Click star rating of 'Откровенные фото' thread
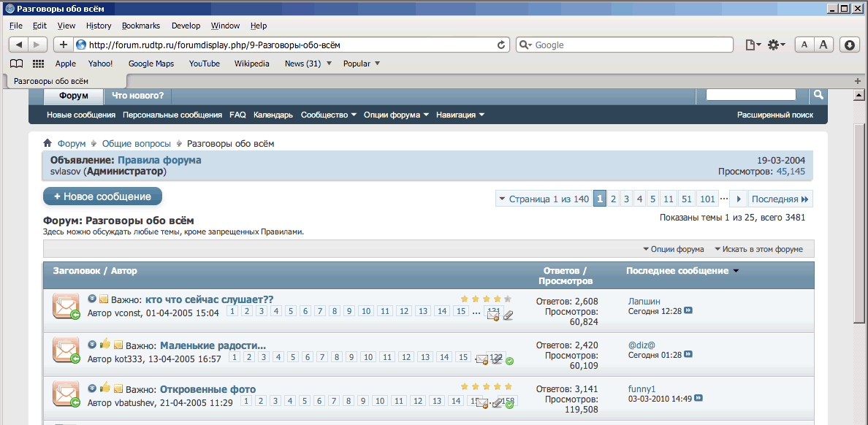Screen dimensions: 868x425 tap(487, 386)
